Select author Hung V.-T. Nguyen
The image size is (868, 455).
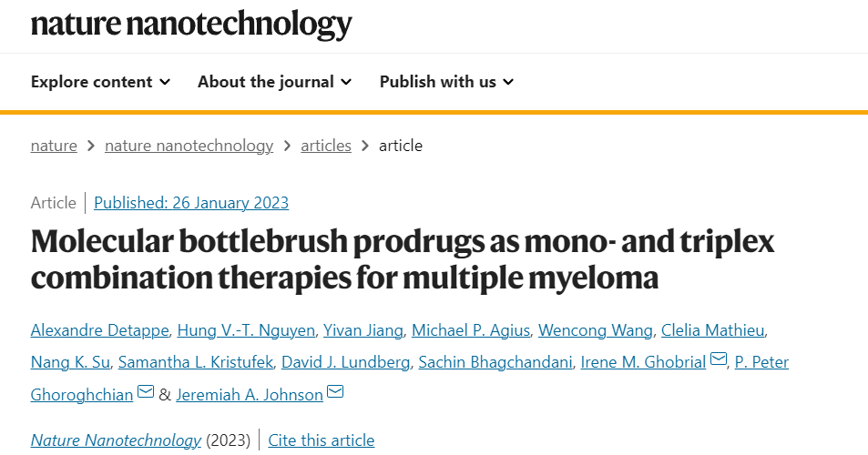[x=246, y=330]
